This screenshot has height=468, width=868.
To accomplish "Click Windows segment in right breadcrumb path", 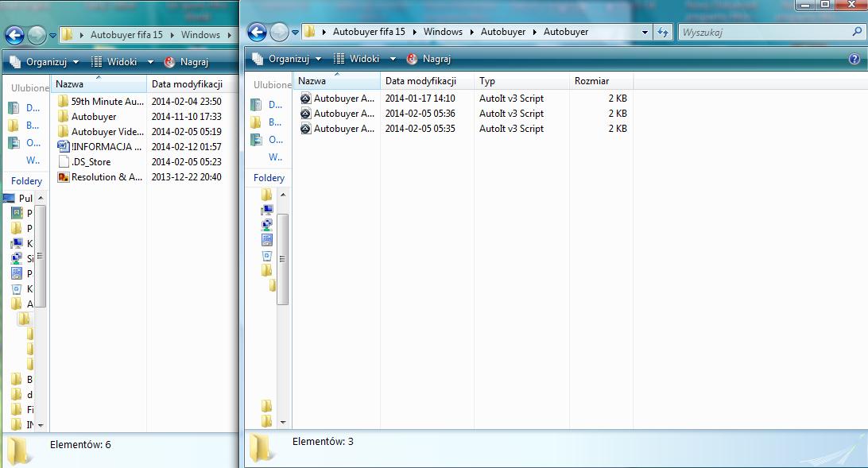I will coord(443,32).
